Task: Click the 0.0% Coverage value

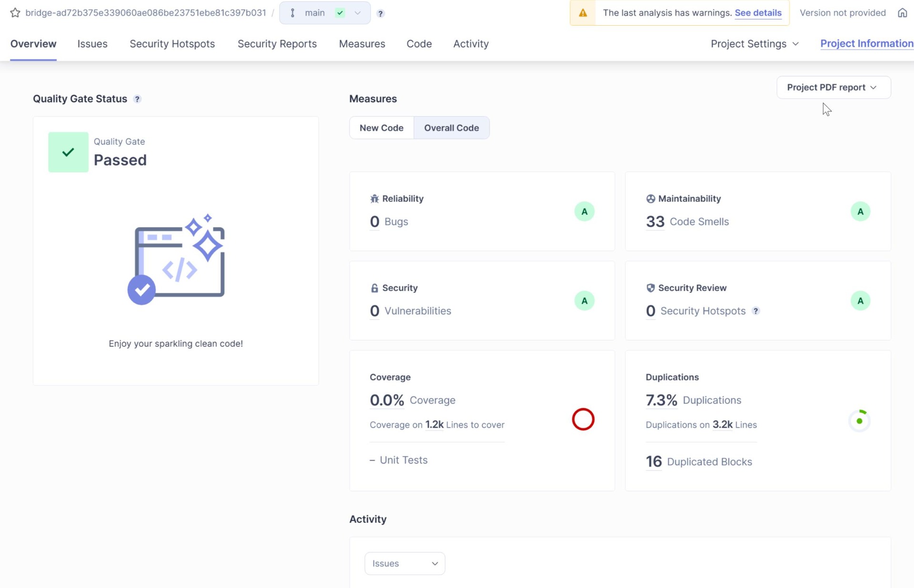Action: 387,400
